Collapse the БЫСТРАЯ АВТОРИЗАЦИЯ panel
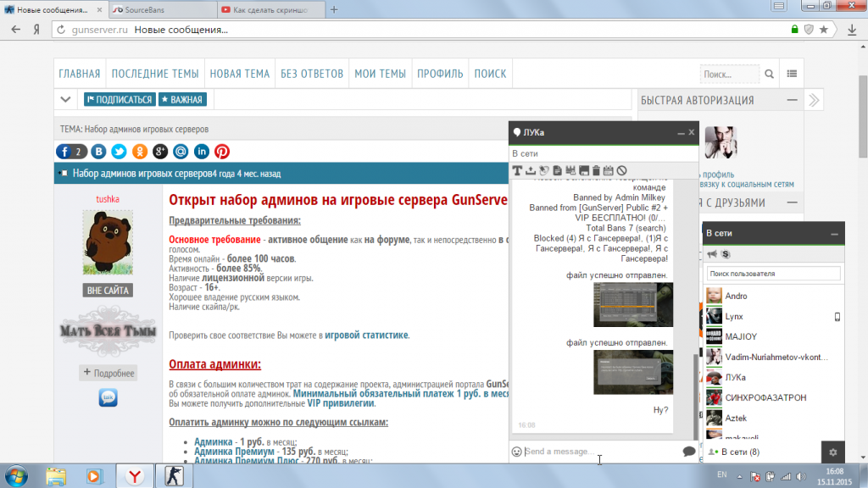The height and width of the screenshot is (488, 868). (x=792, y=100)
